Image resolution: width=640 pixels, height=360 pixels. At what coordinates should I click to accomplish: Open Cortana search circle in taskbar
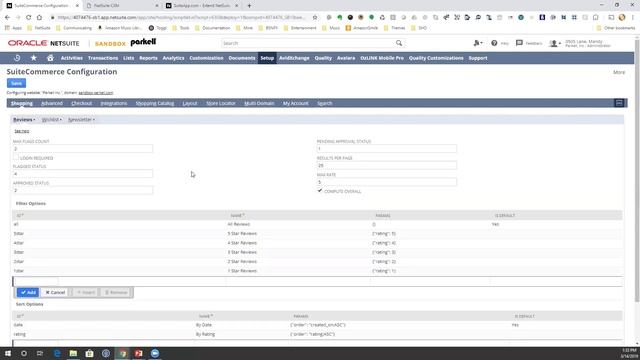click(24, 353)
